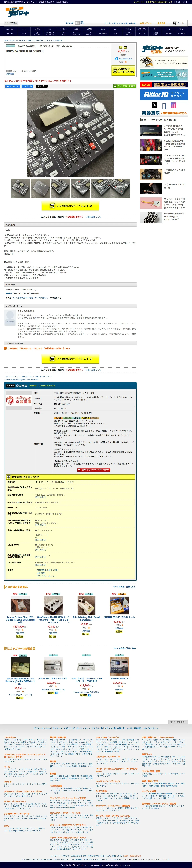Click the page-top arrow ページの上部へ
The height and width of the screenshot is (868, 192).
pyautogui.click(x=178, y=722)
